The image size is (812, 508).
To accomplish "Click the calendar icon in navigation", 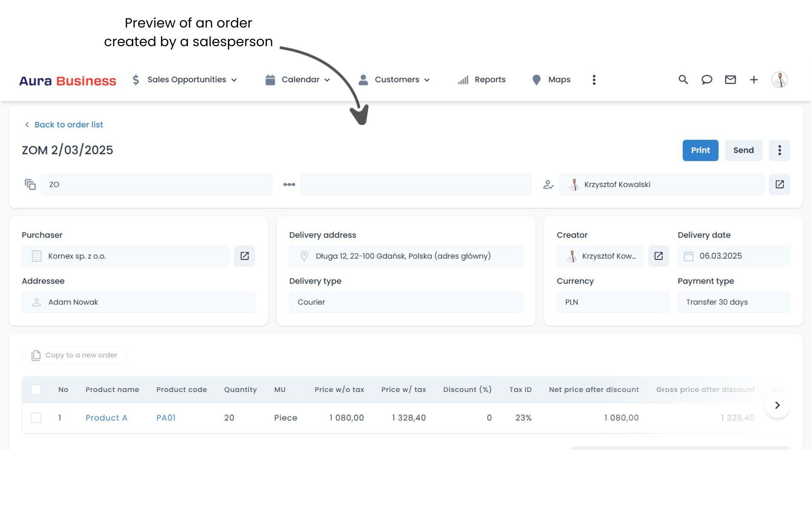I will tap(270, 80).
